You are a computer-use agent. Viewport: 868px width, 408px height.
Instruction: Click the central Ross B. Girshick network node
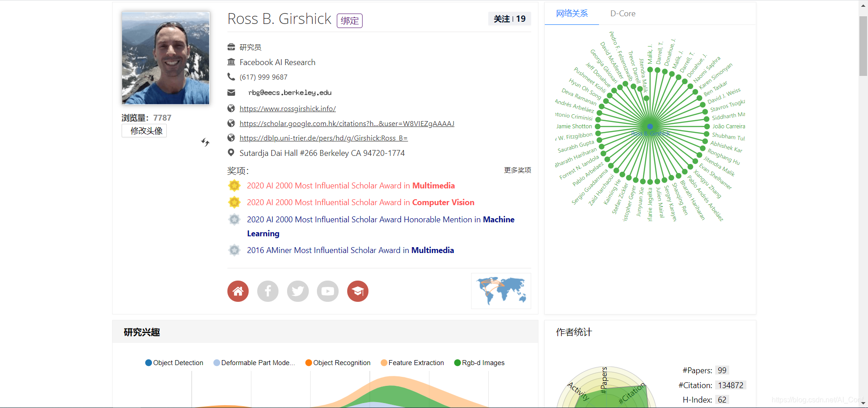tap(650, 127)
